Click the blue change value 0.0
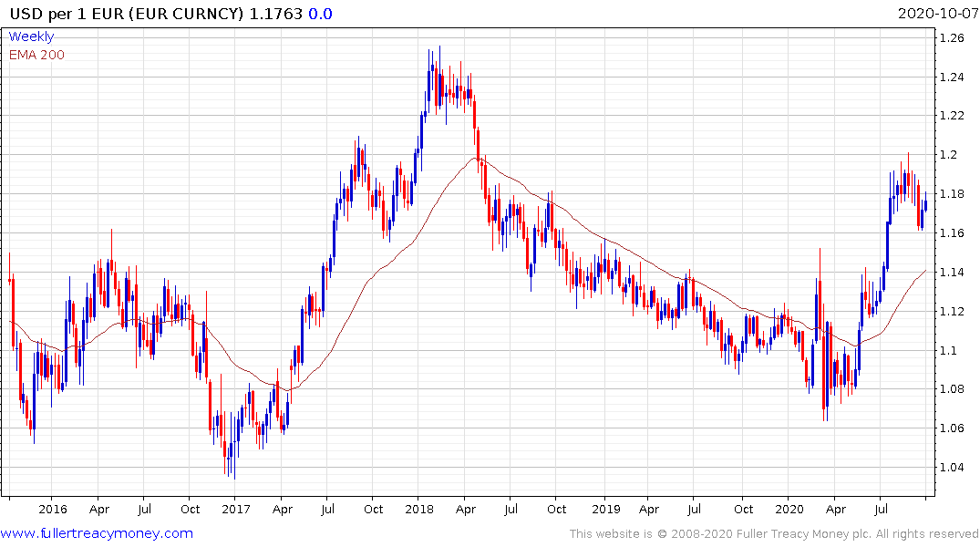The image size is (980, 547). click(321, 14)
